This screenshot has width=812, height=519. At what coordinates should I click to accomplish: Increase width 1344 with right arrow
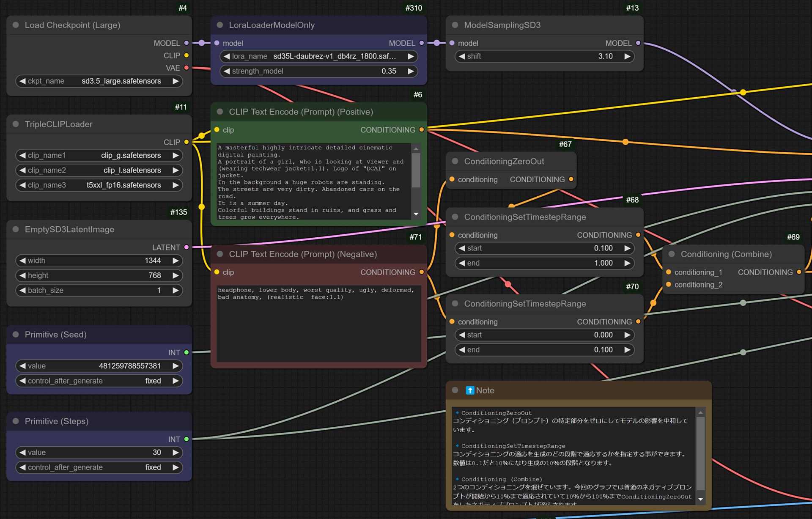(176, 261)
